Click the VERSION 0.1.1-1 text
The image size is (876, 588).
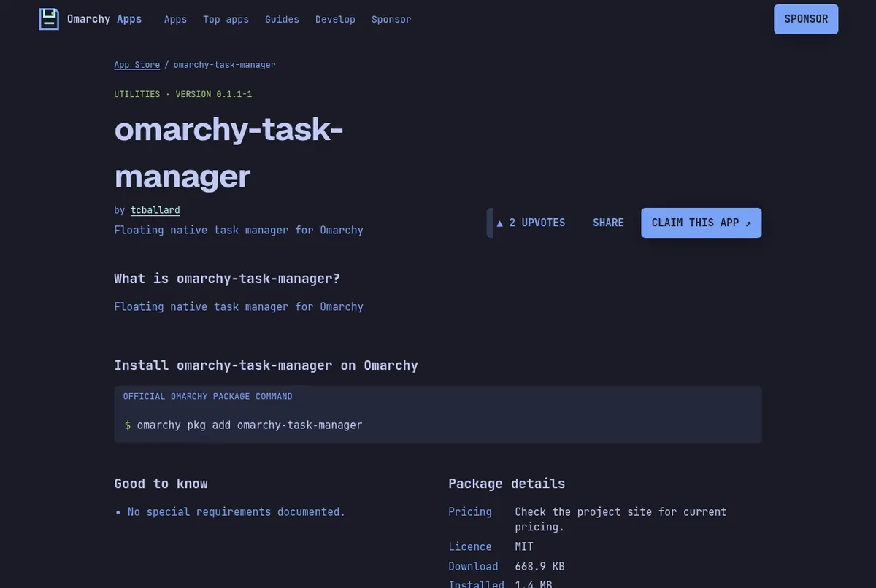[x=214, y=94]
